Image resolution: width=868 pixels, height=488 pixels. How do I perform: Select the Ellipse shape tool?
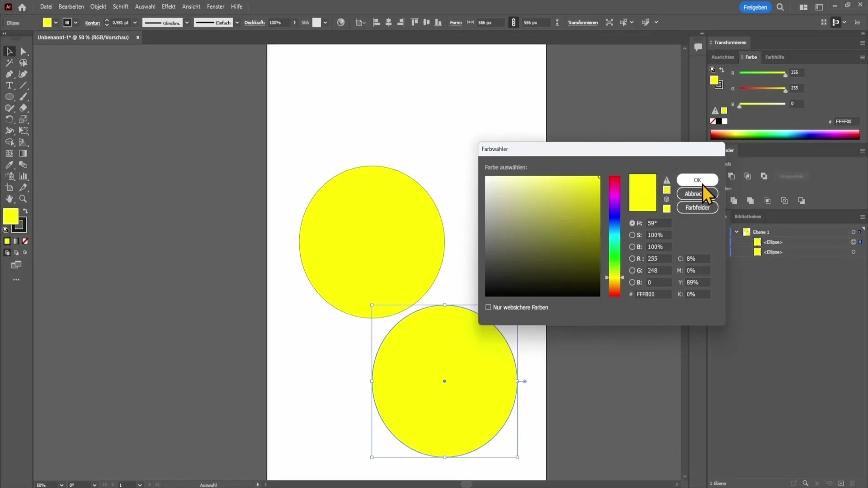(x=9, y=97)
